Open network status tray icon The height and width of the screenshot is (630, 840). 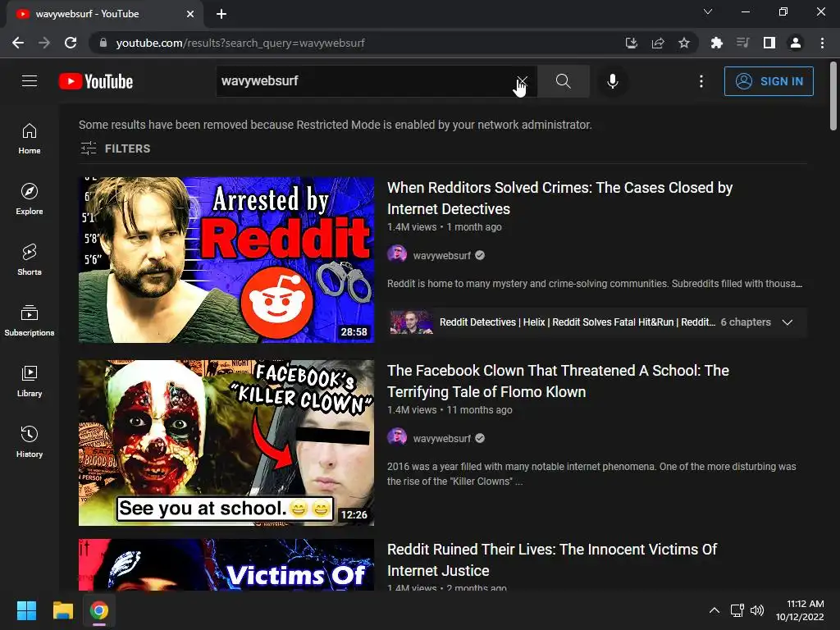coord(737,610)
